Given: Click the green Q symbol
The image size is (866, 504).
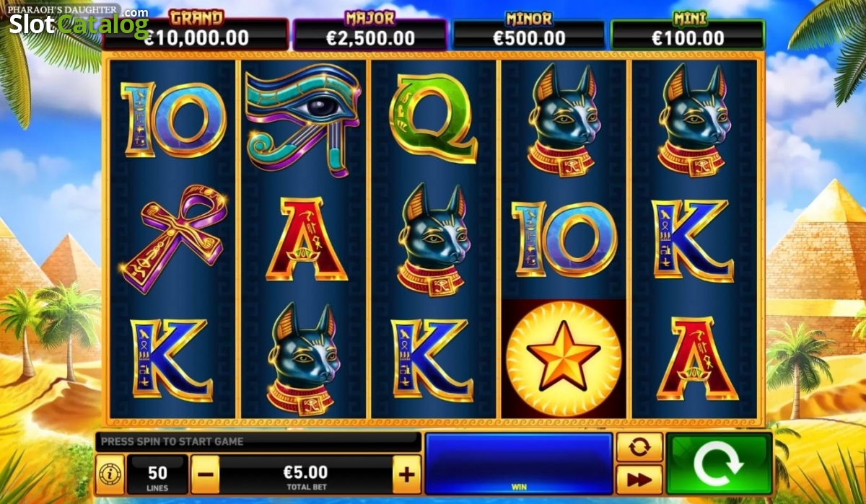Looking at the screenshot, I should pyautogui.click(x=432, y=118).
